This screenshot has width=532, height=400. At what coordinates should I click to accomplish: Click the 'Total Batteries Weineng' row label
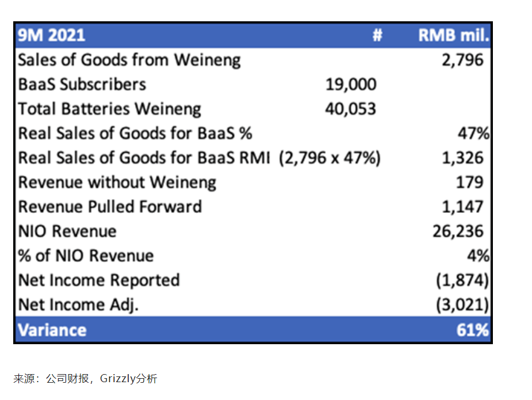(109, 109)
